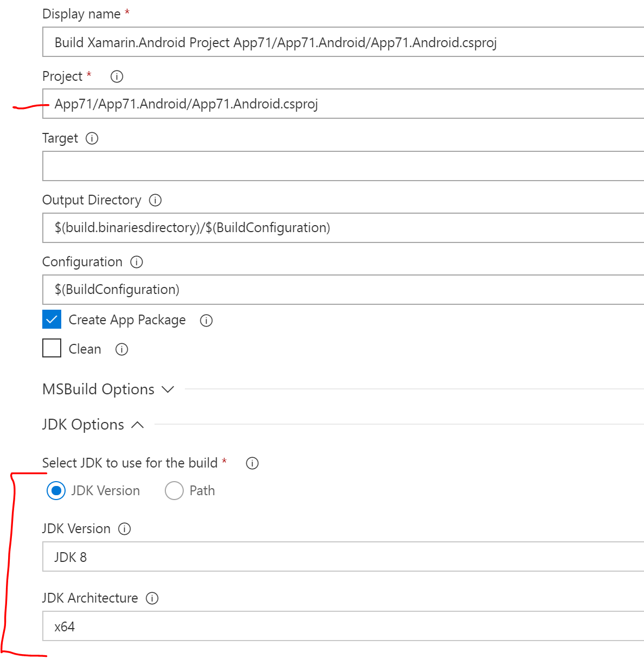The image size is (644, 659).
Task: Click the Output Directory input field
Action: coord(343,228)
